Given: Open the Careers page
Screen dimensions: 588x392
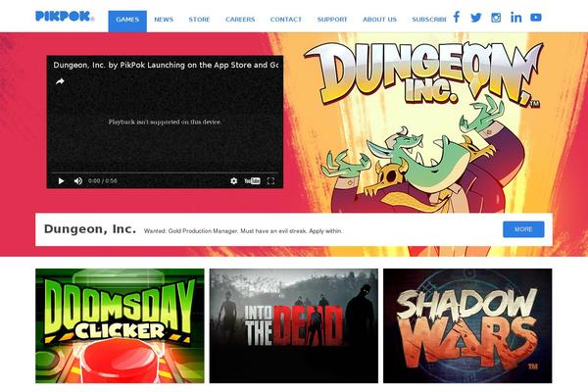Looking at the screenshot, I should (240, 20).
